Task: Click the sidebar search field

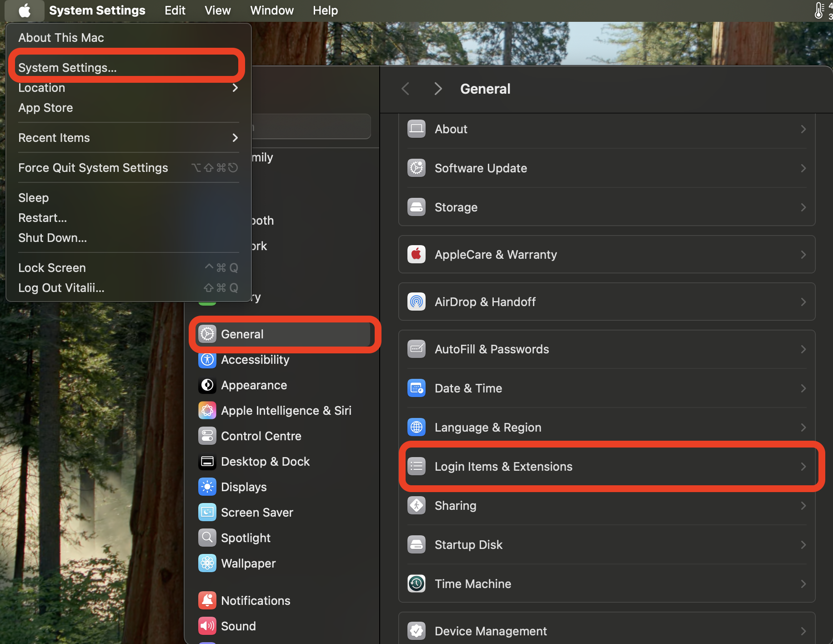Action: coord(311,126)
